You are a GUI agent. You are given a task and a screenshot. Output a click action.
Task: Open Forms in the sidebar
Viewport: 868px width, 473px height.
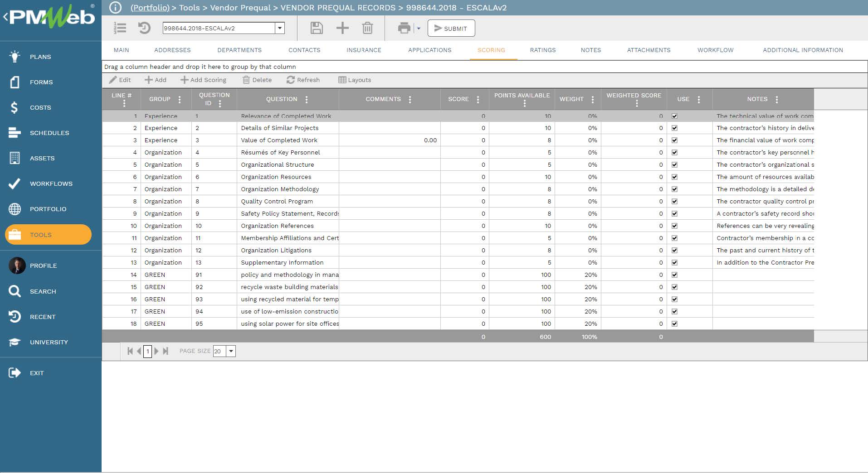tap(41, 82)
